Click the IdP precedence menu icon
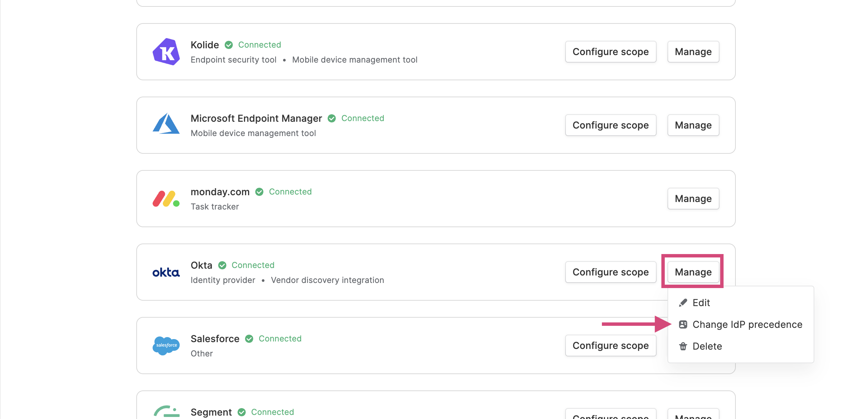Screen dimensions: 868x419 click(x=683, y=324)
